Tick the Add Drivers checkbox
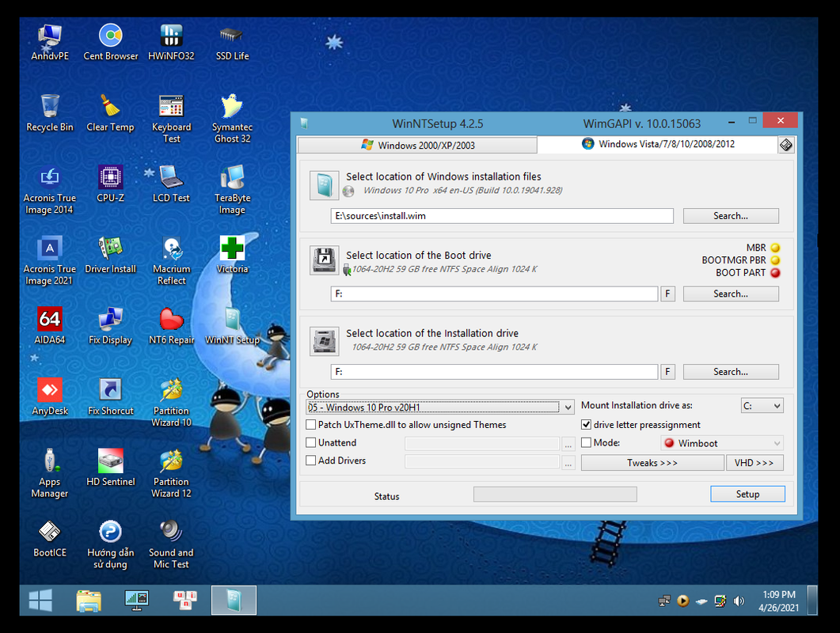Image resolution: width=840 pixels, height=633 pixels. pyautogui.click(x=310, y=461)
